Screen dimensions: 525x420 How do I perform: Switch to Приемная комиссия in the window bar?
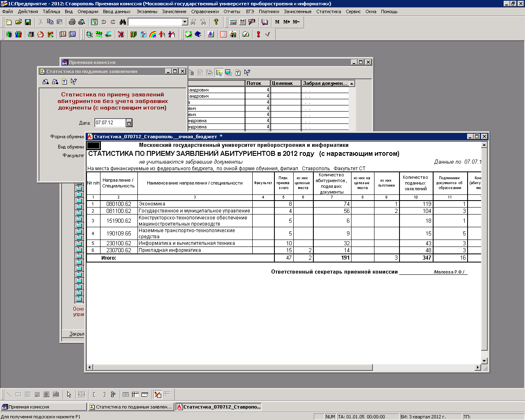(x=44, y=407)
